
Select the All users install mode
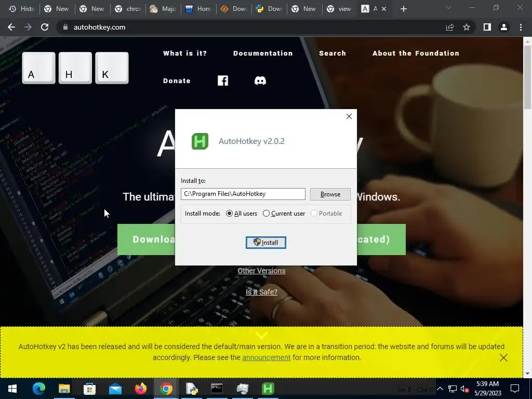pos(242,214)
